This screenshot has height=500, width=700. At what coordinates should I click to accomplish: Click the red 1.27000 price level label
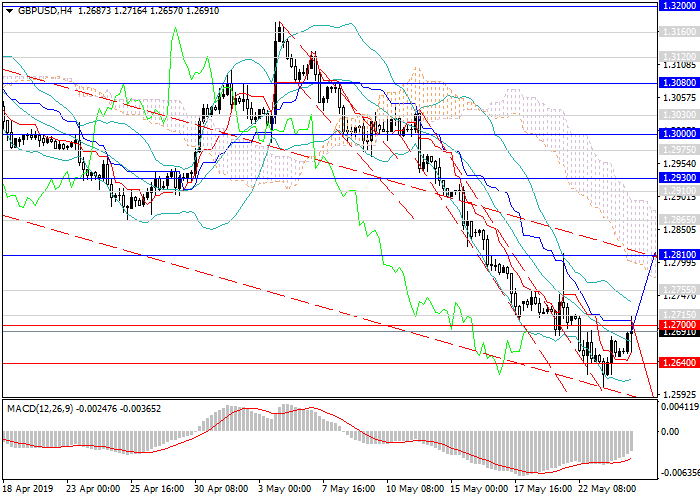pos(677,325)
